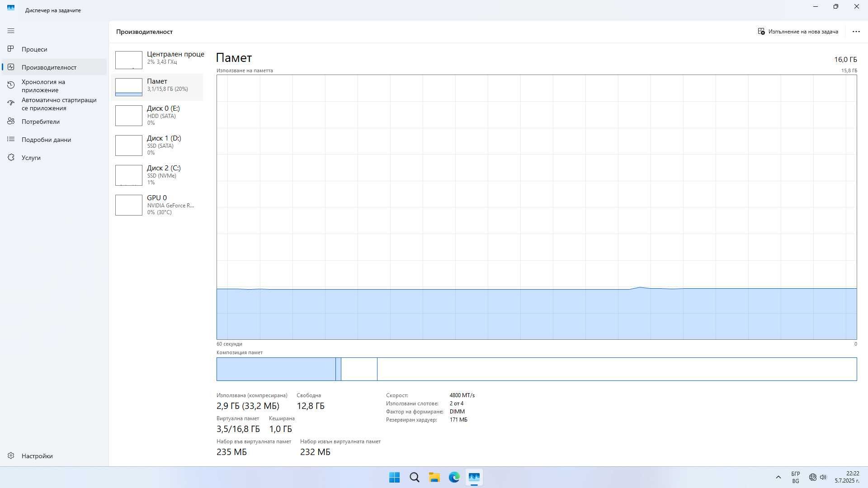The image size is (868, 488).
Task: Select the Памет performance item
Action: tap(157, 87)
